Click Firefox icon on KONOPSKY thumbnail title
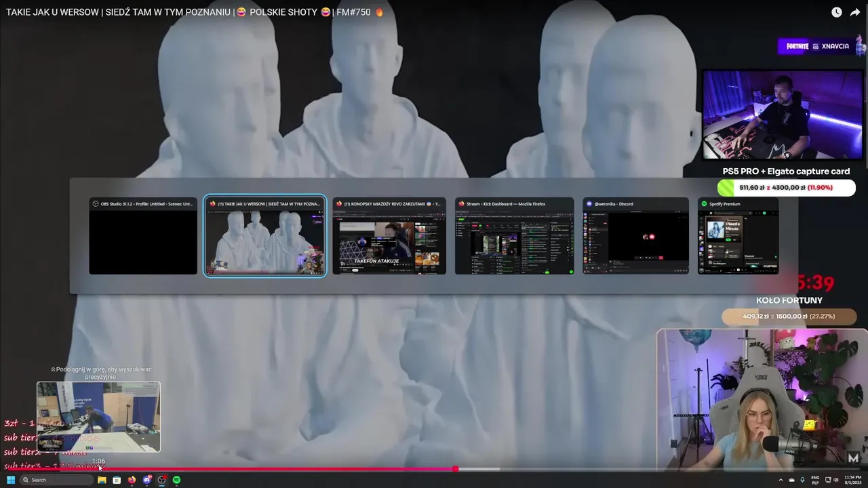Screen dimensions: 868x488 click(339, 203)
